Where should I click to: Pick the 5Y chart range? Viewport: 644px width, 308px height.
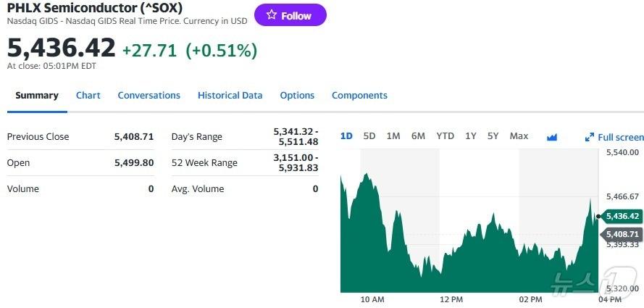pos(493,136)
